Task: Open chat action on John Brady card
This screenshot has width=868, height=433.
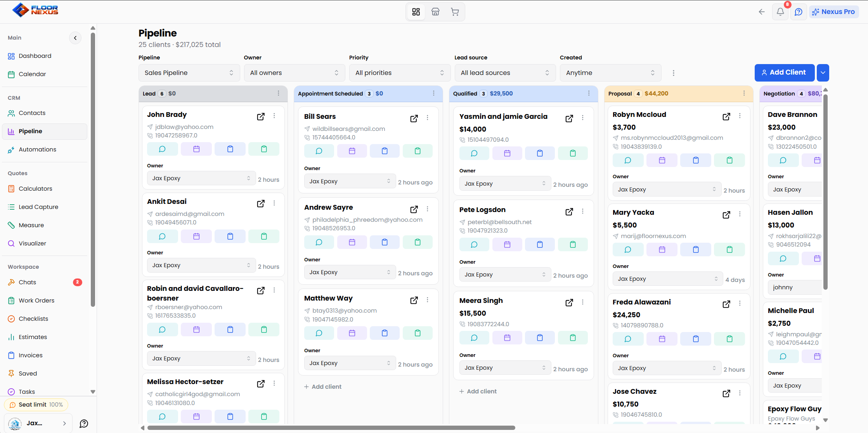Action: pos(162,149)
